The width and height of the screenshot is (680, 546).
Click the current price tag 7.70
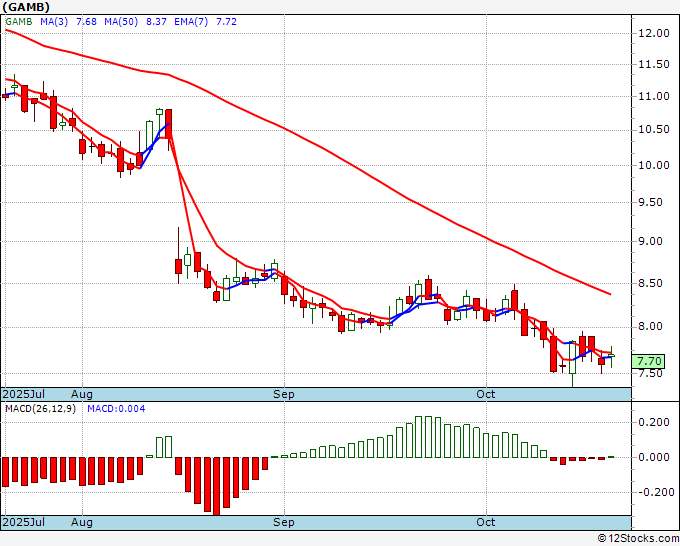click(x=648, y=361)
